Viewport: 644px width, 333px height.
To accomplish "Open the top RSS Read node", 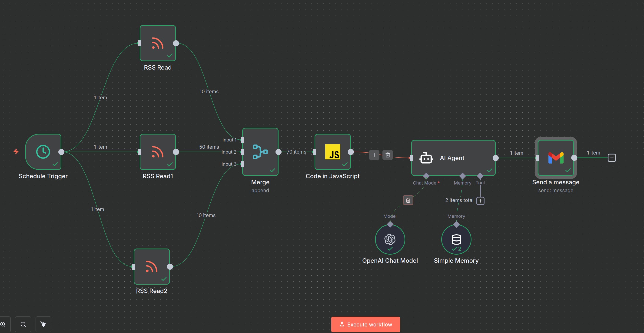I will click(x=158, y=43).
